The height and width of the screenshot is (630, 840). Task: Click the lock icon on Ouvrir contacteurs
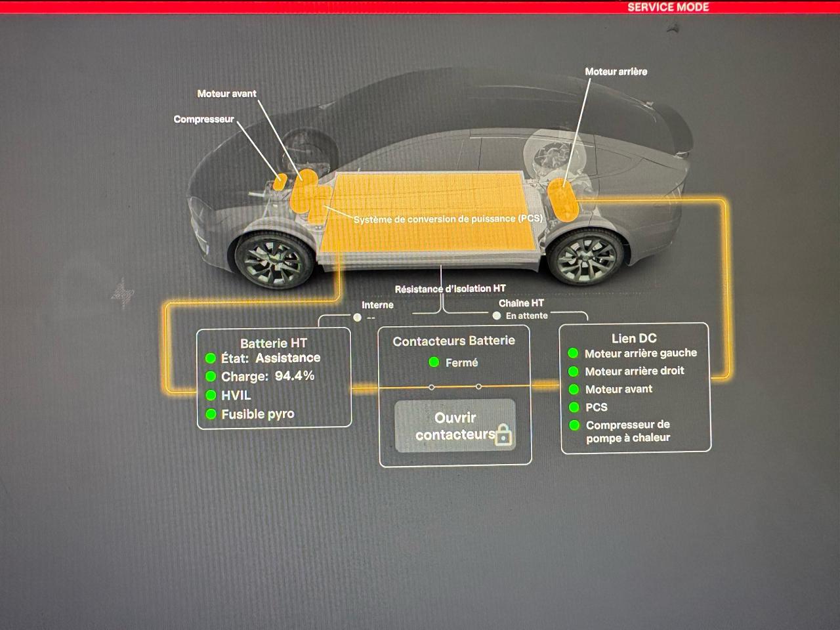(x=503, y=434)
